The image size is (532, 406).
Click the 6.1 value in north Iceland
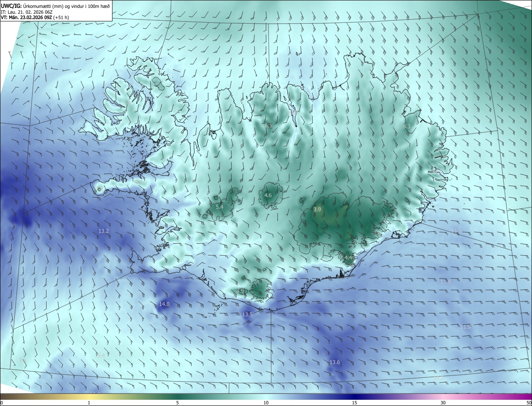click(x=268, y=126)
